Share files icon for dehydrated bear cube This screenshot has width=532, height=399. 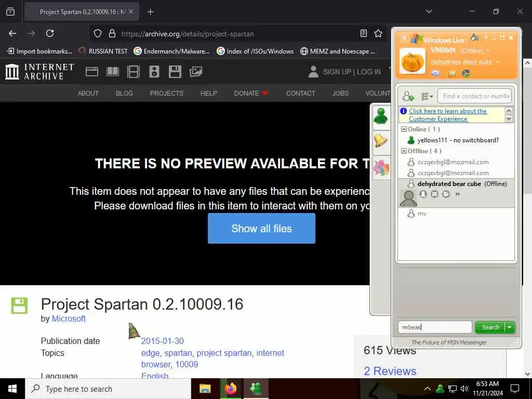[446, 194]
